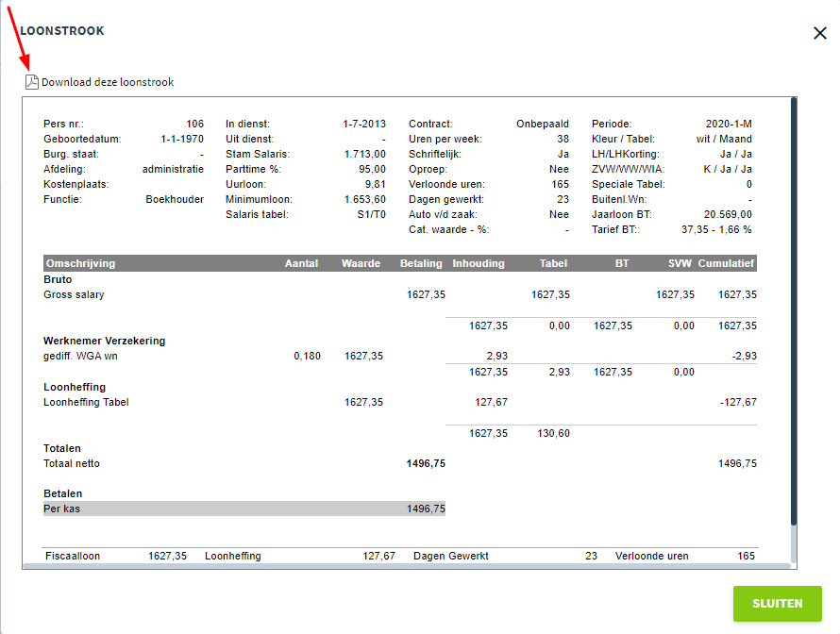
Task: Close the Loonstrook dialog with the X
Action: click(x=819, y=33)
